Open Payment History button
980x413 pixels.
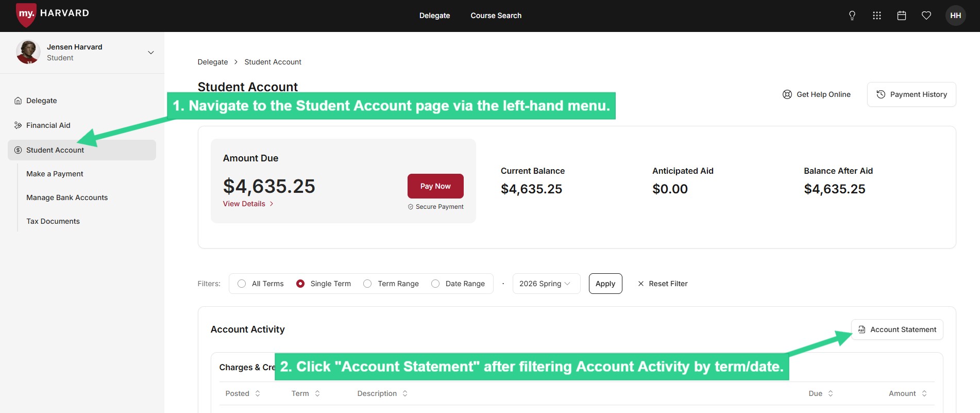tap(911, 94)
